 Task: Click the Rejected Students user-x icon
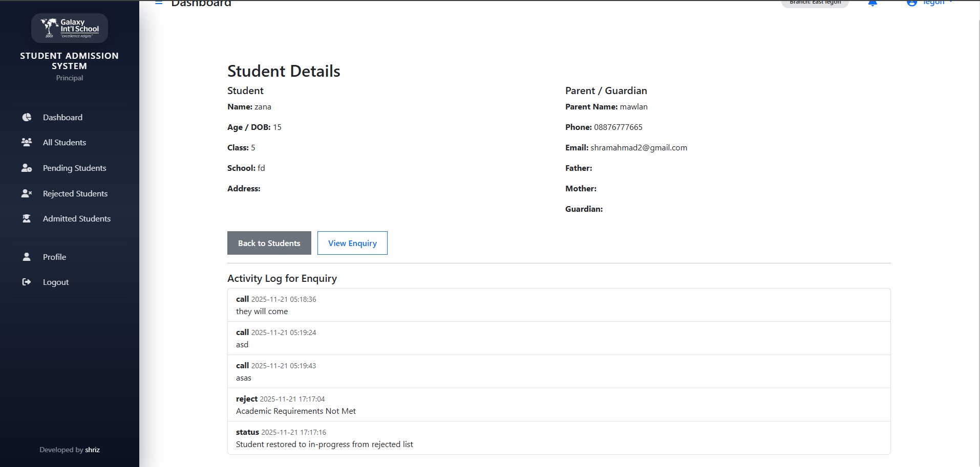point(27,193)
